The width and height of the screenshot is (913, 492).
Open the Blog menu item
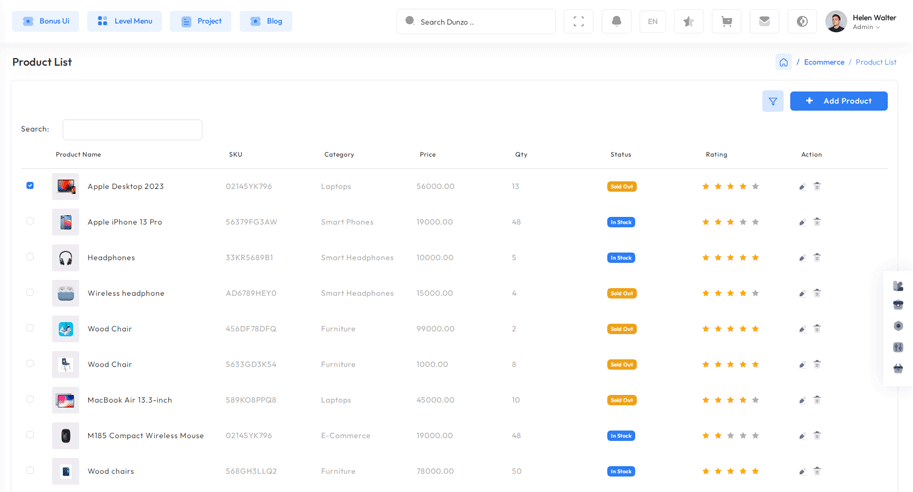(265, 21)
